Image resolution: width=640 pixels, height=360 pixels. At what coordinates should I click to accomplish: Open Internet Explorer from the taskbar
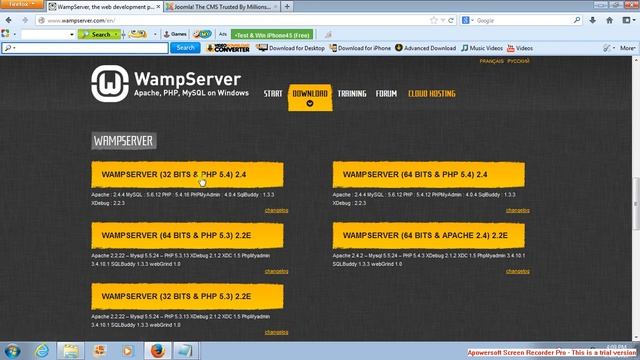42,351
